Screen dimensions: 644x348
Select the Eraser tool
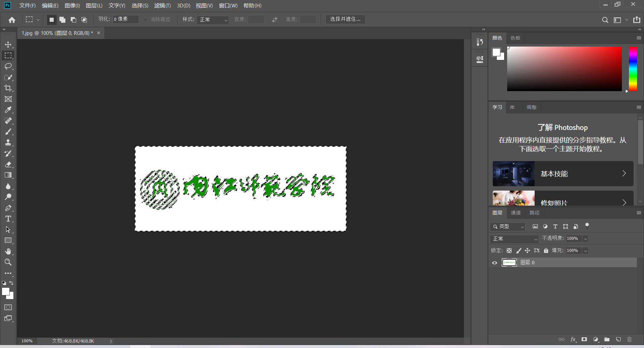pyautogui.click(x=8, y=164)
